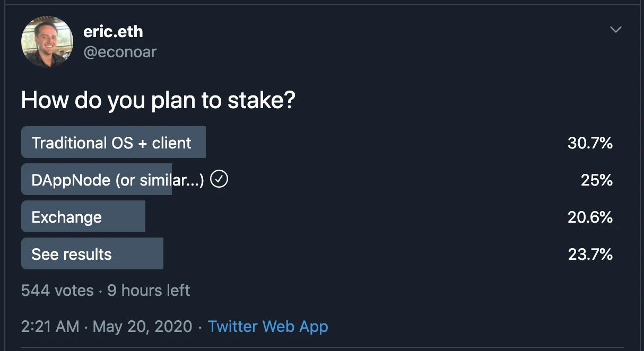Click the eric.eth profile avatar photo
Viewport: 644px width, 351px height.
coord(47,42)
